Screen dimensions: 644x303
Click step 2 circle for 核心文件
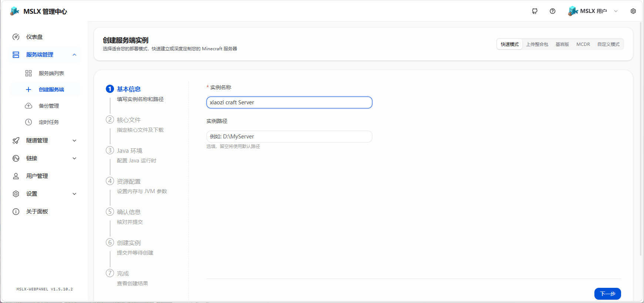point(110,119)
